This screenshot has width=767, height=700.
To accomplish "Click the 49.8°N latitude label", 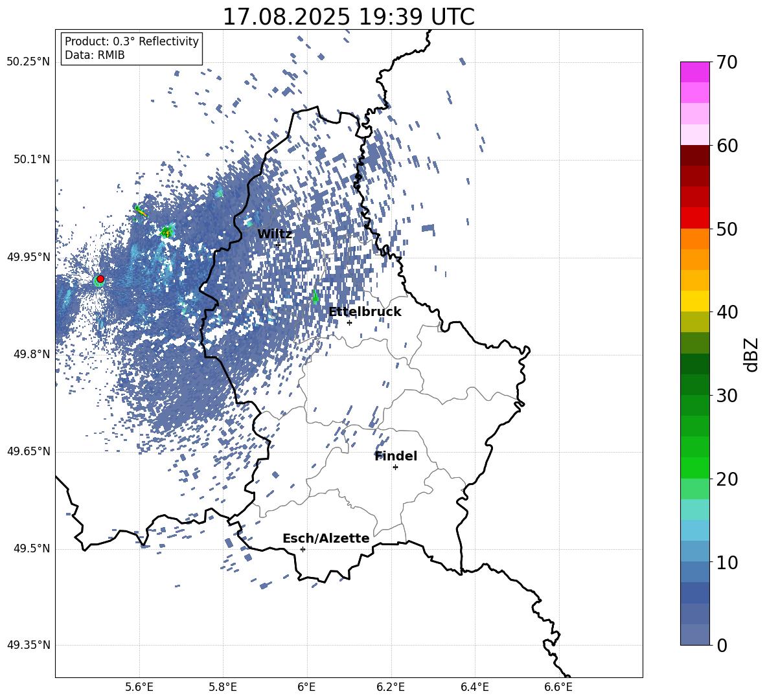I will point(32,354).
